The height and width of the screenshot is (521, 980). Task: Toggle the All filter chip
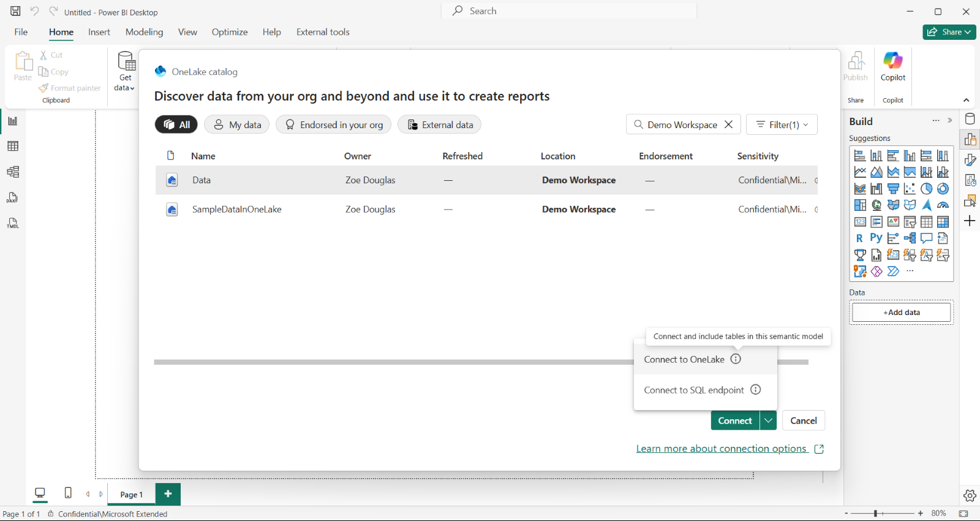176,124
